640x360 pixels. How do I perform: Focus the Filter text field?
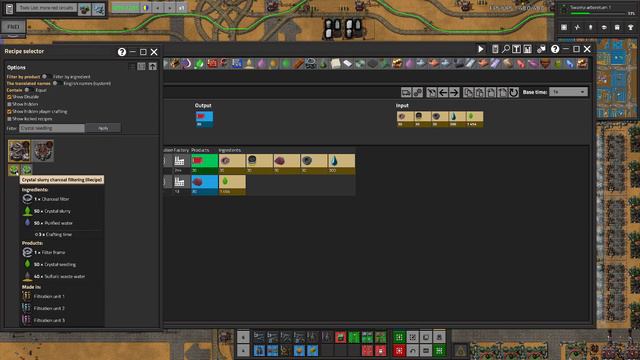tap(51, 128)
